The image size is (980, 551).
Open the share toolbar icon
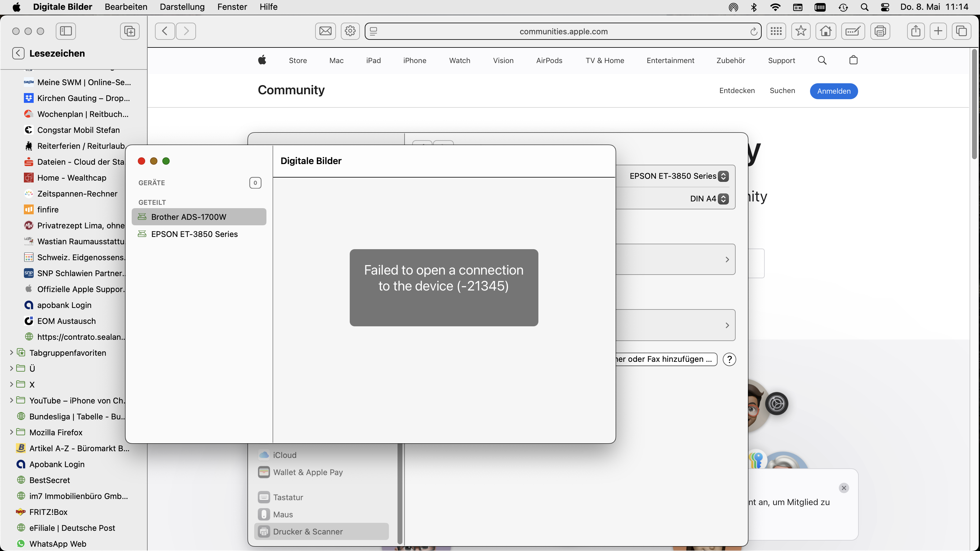click(x=916, y=31)
